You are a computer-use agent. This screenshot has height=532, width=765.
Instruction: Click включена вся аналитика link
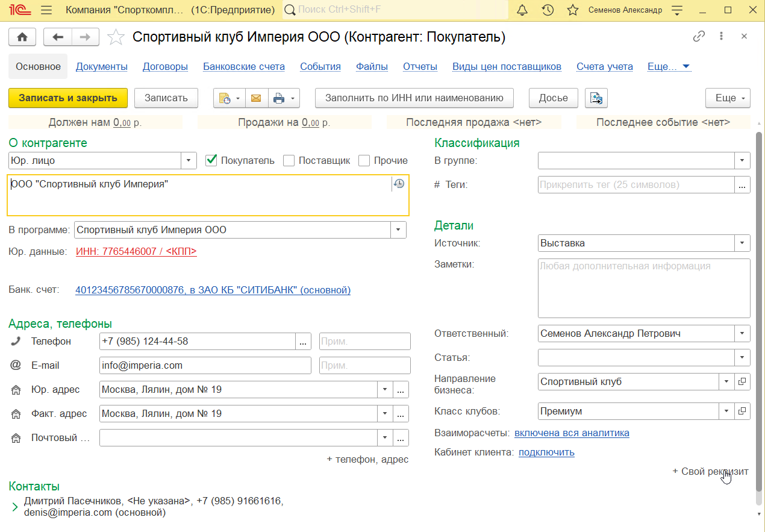(x=572, y=433)
